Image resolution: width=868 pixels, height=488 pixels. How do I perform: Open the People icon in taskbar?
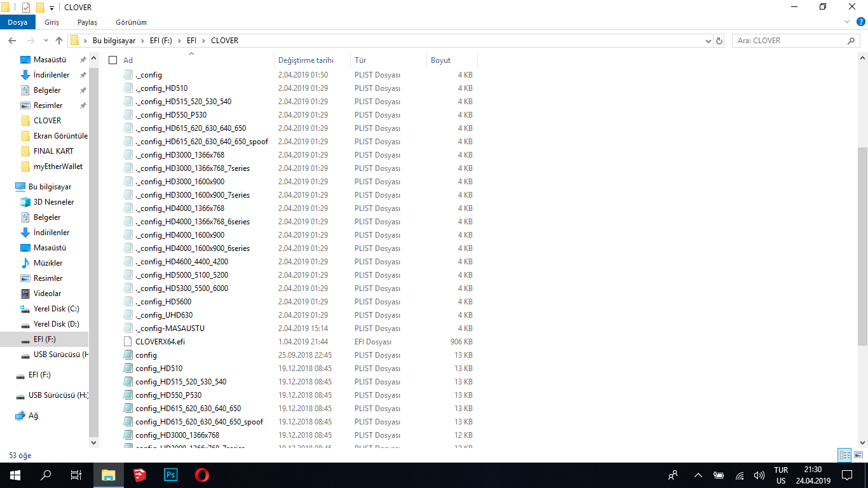pos(673,475)
